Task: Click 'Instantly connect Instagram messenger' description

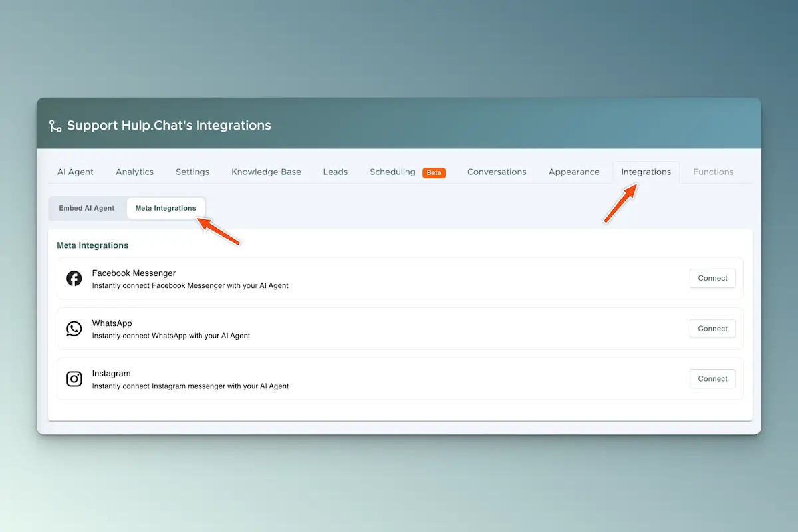Action: click(x=190, y=386)
